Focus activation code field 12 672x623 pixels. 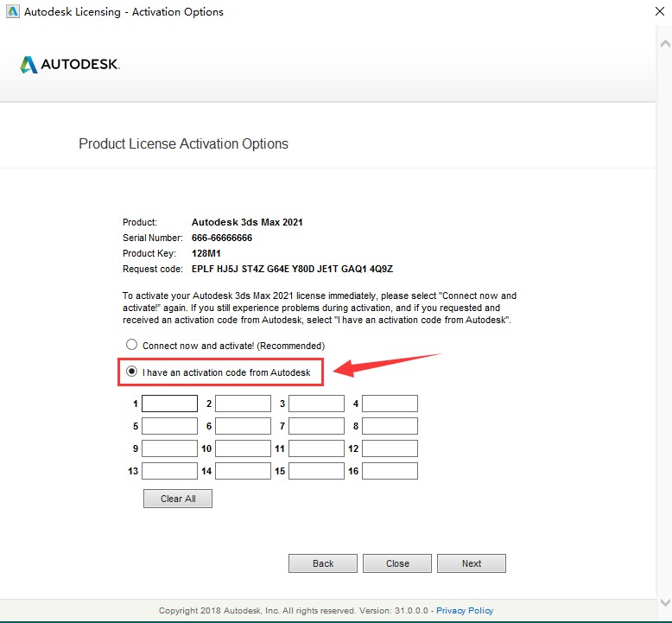tap(390, 448)
